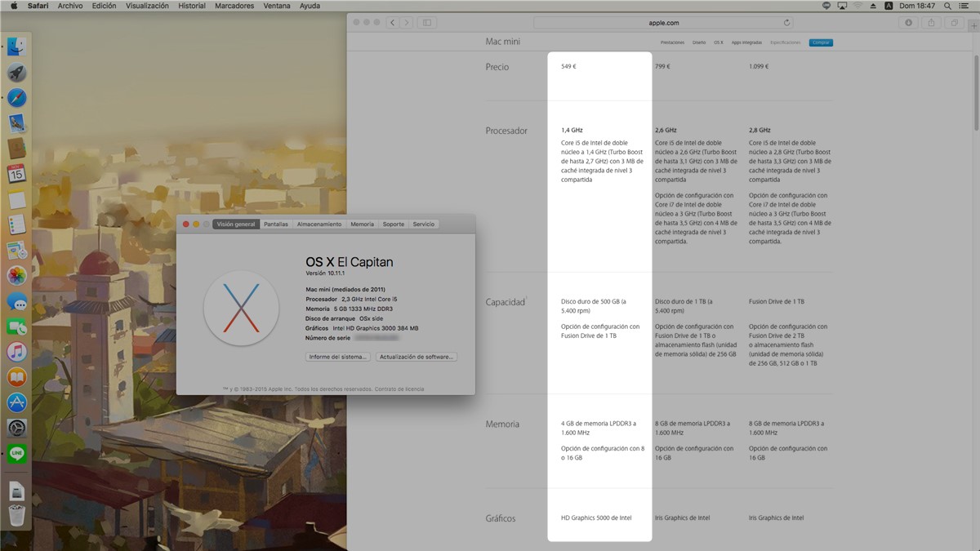Open the Notes app in dock
The image size is (980, 551).
click(16, 199)
